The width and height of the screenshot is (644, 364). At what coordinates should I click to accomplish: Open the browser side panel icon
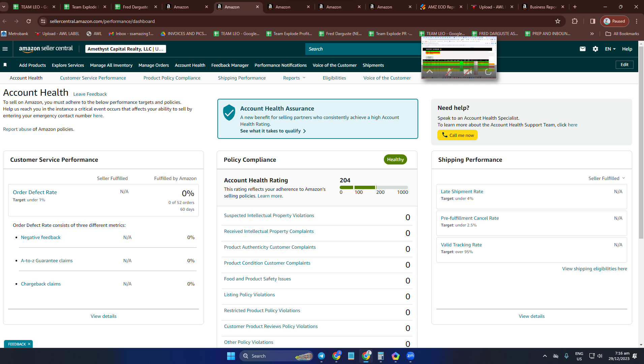[x=592, y=21]
